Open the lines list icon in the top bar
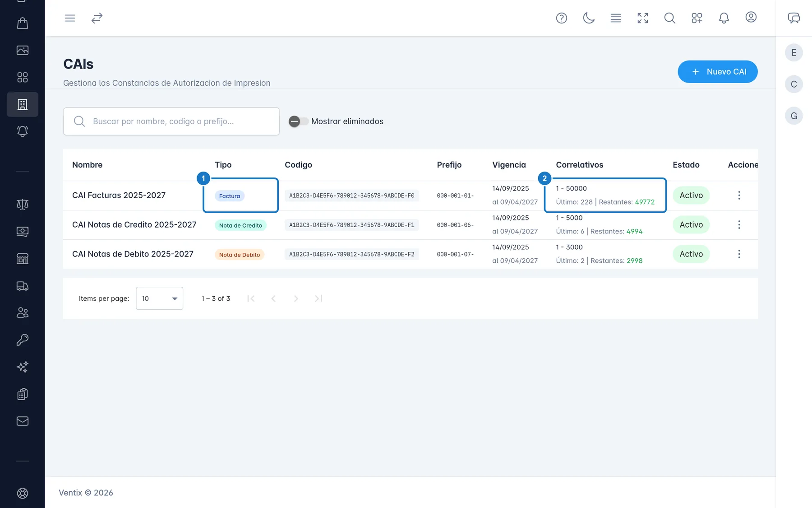The width and height of the screenshot is (812, 508). tap(616, 18)
